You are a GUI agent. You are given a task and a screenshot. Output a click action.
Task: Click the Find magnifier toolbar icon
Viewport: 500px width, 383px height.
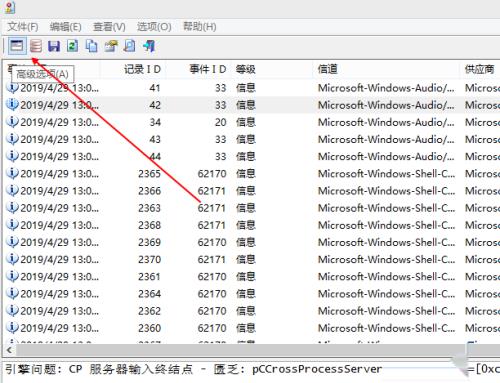point(130,46)
